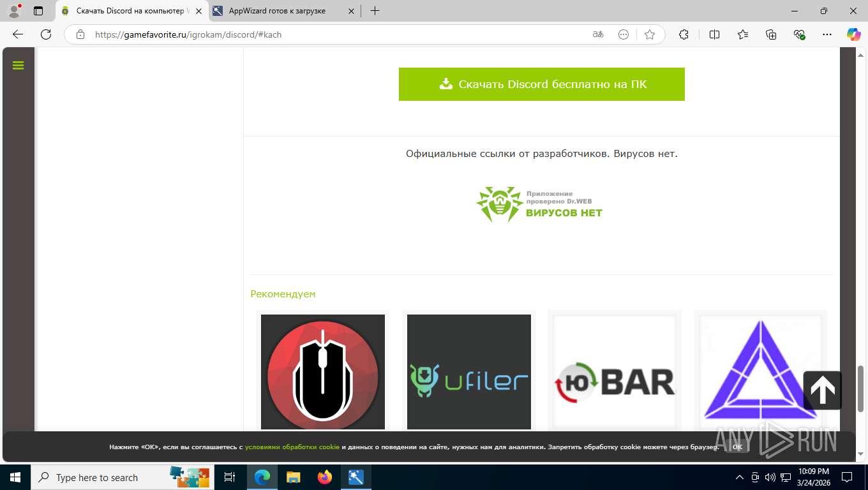Viewport: 868px width, 490px height.
Task: Open the volume control icon
Action: (x=770, y=477)
